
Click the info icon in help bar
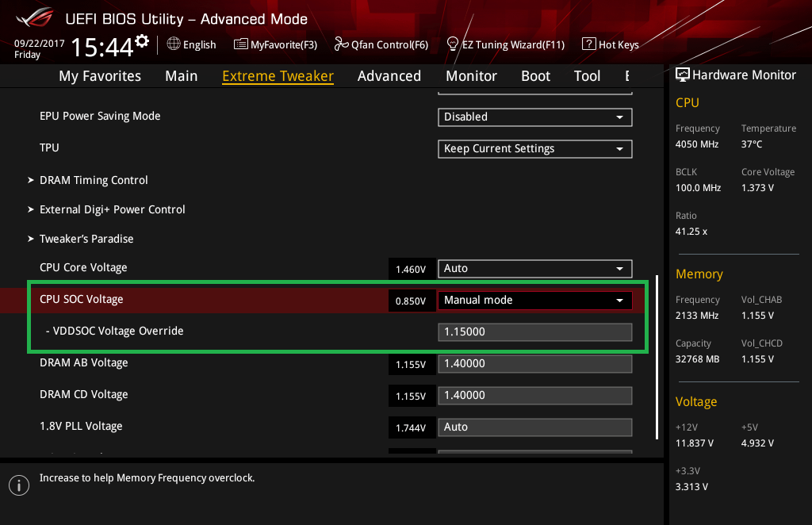point(19,485)
